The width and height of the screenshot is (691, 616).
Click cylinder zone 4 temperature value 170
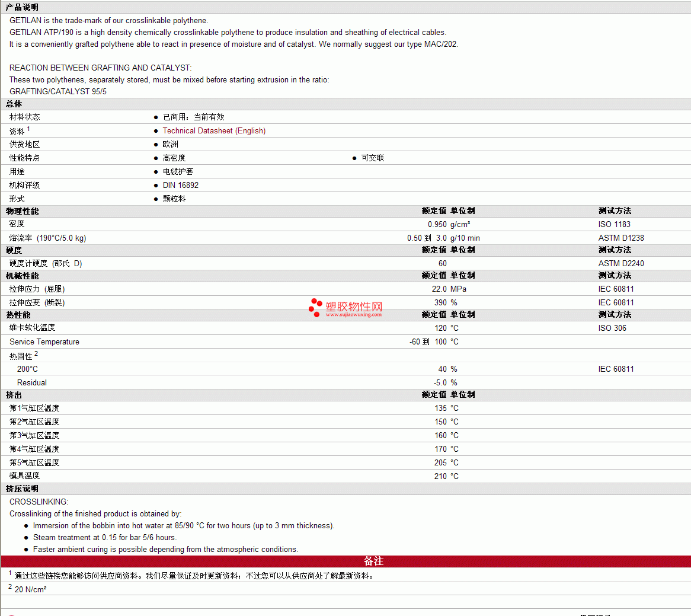[441, 450]
